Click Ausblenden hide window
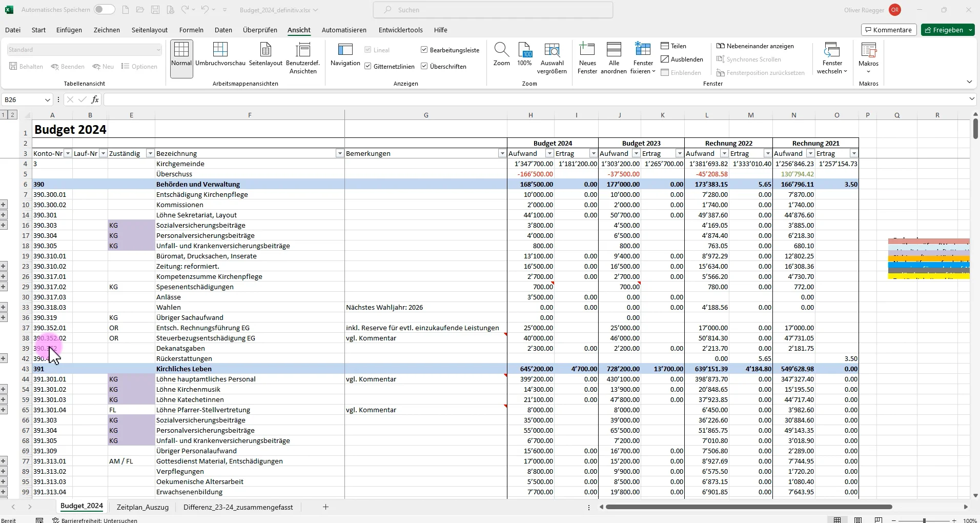 [682, 59]
